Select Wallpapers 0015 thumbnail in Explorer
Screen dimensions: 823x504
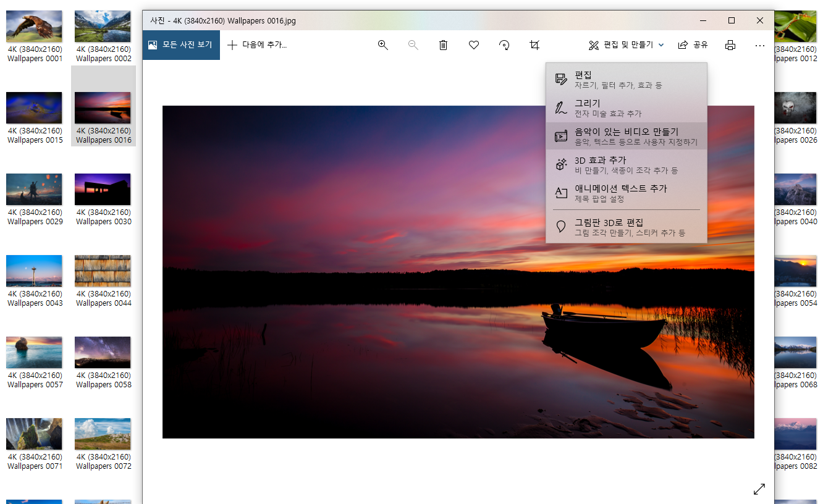pyautogui.click(x=35, y=107)
